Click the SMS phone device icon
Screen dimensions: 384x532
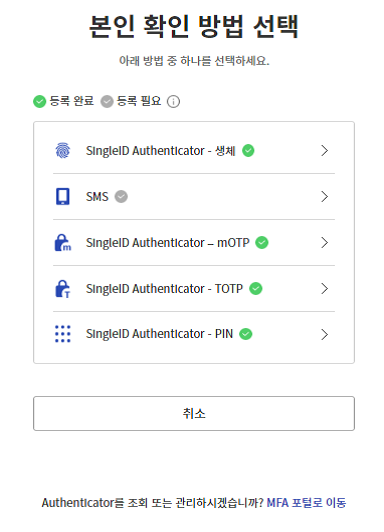63,196
